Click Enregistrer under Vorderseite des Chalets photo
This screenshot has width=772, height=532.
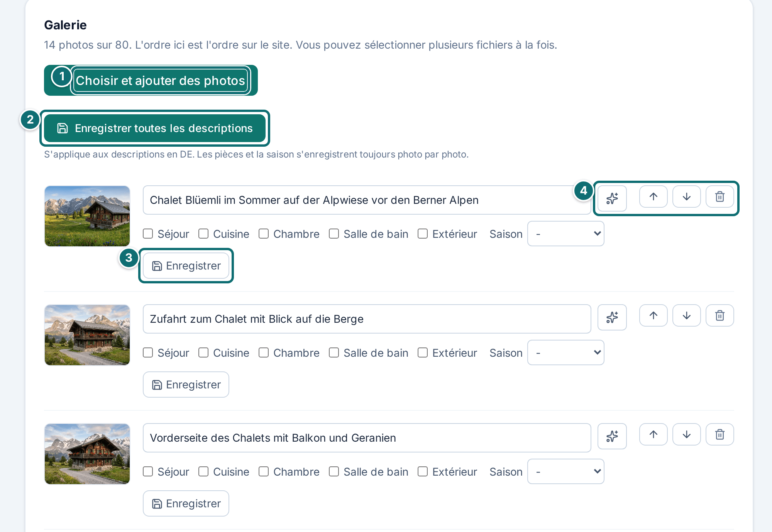click(x=186, y=503)
